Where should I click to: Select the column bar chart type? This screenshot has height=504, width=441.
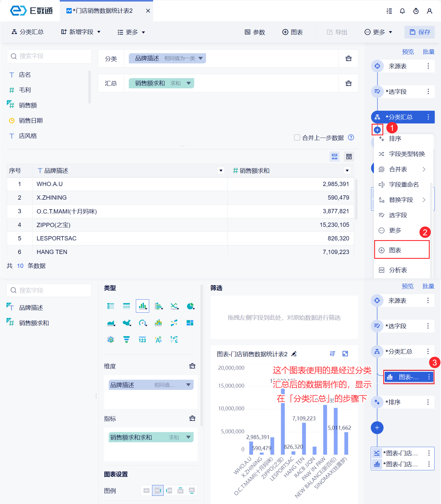(142, 306)
